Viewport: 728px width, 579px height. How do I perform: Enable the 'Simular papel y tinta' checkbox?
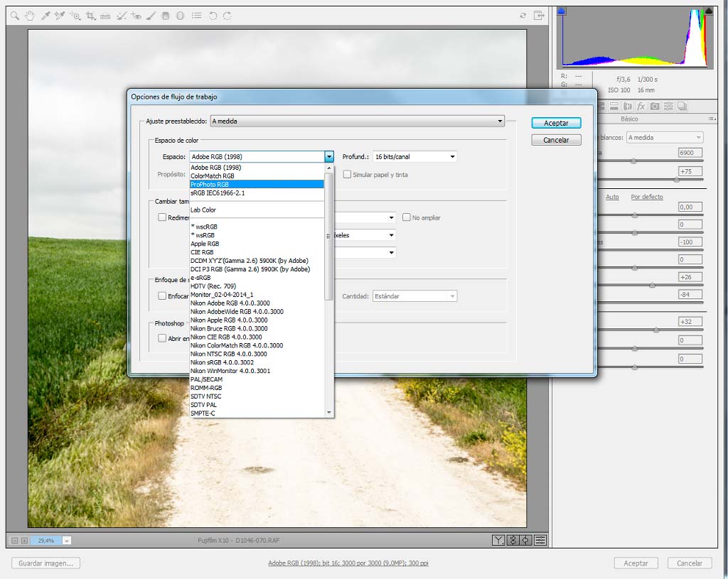[347, 175]
